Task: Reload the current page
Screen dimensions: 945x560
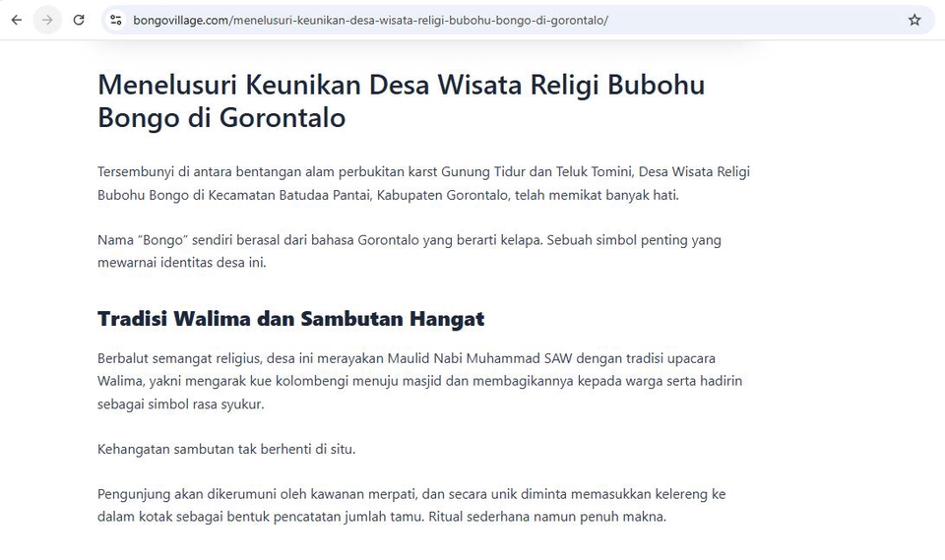Action: 79,20
